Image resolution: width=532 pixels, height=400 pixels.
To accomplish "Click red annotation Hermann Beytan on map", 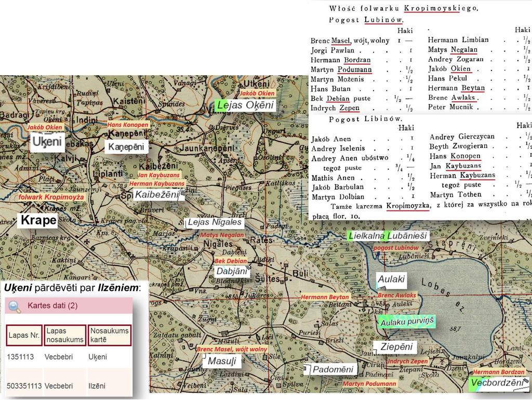I will tap(325, 297).
